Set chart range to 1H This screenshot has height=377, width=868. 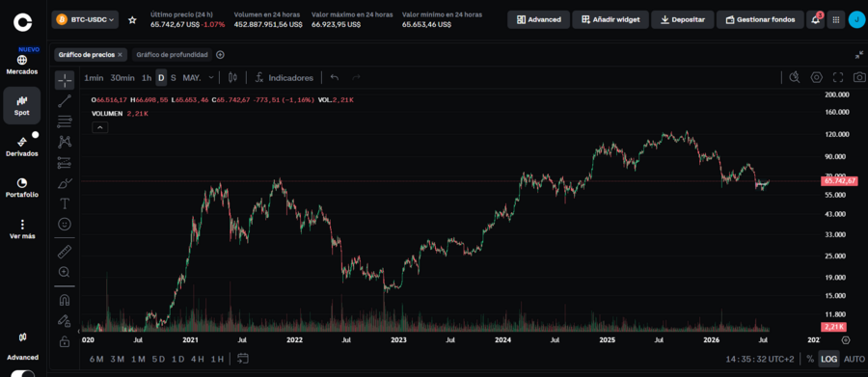(x=217, y=360)
